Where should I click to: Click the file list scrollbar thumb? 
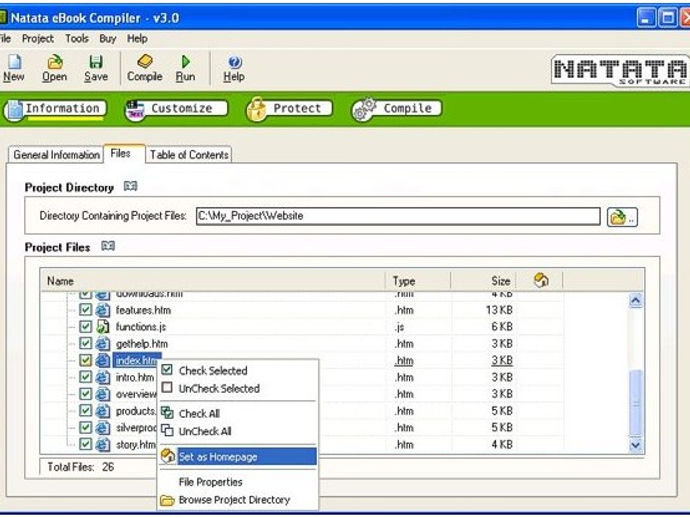(635, 402)
